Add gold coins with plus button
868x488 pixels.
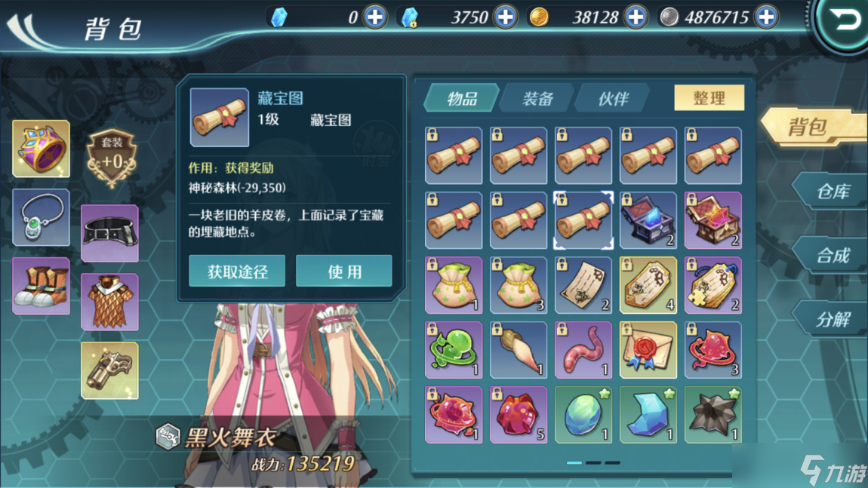point(636,17)
